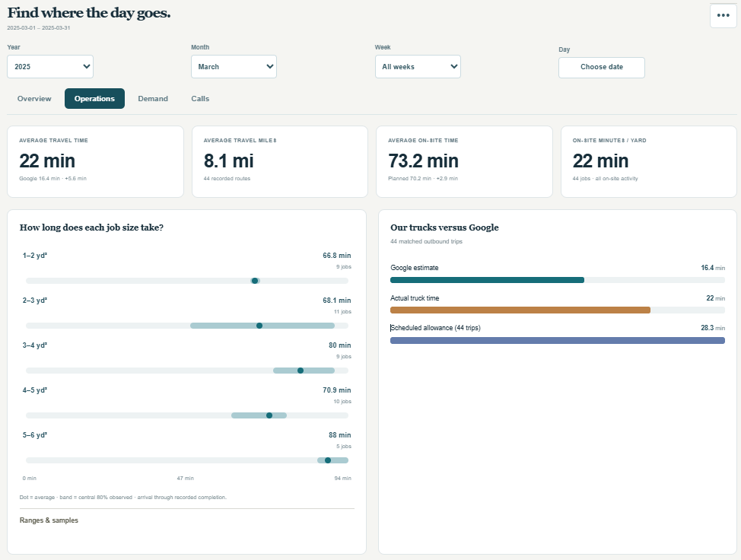Click the '44 recorded routes' caption

227,179
